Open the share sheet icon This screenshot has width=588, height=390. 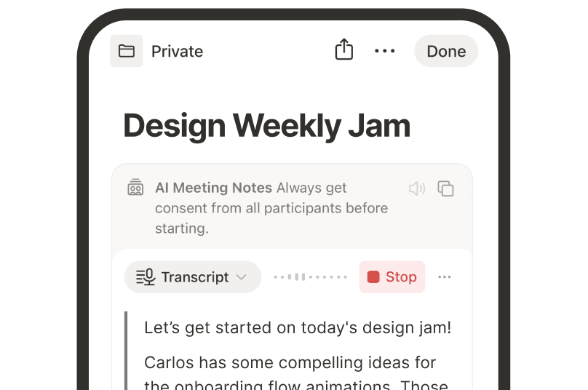[x=343, y=50]
